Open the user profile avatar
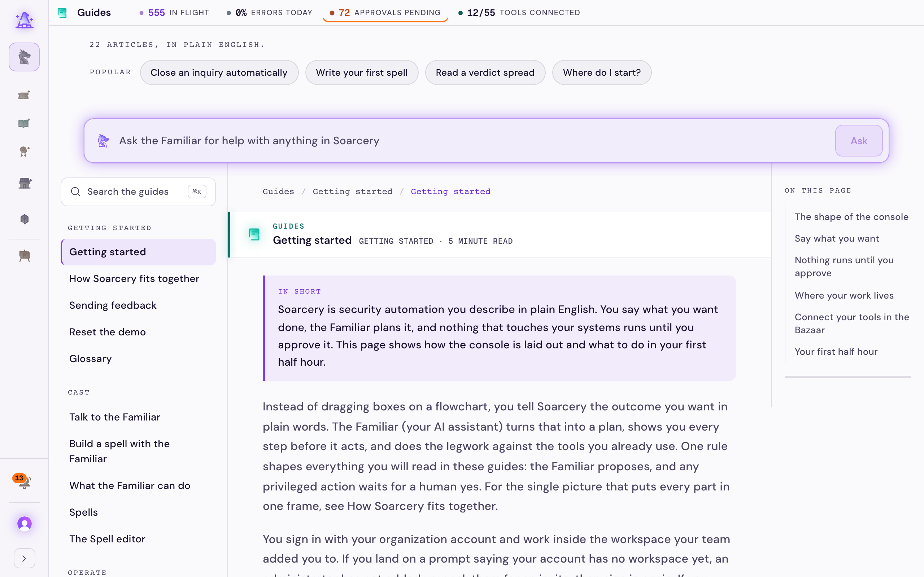The height and width of the screenshot is (577, 924). pyautogui.click(x=24, y=524)
